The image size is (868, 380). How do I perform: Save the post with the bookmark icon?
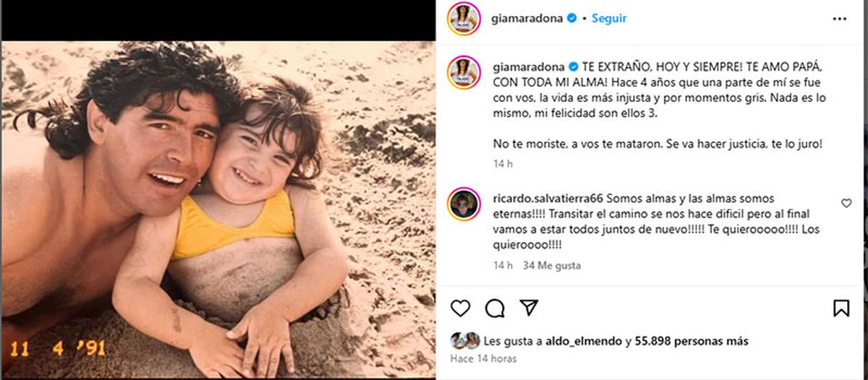pos(841,308)
